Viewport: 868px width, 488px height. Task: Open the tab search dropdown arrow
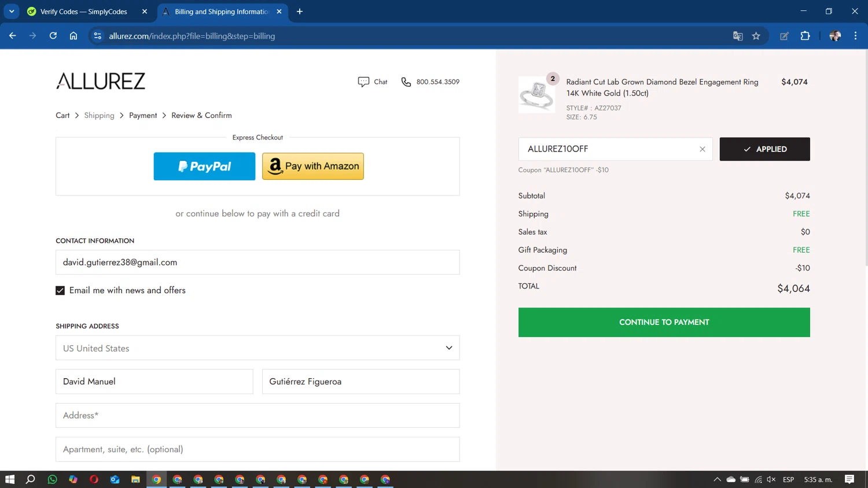tap(12, 12)
